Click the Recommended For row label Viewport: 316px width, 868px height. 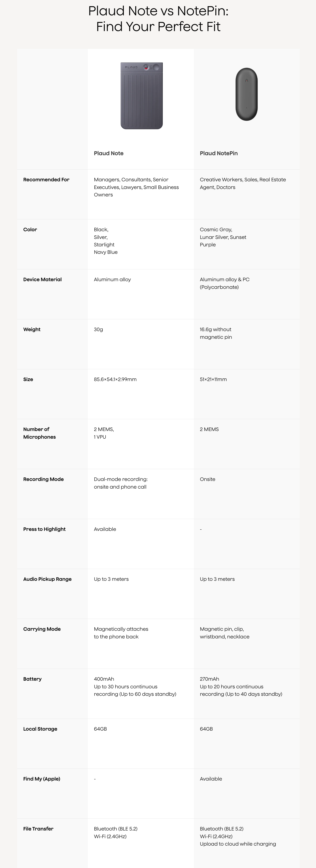tap(46, 180)
